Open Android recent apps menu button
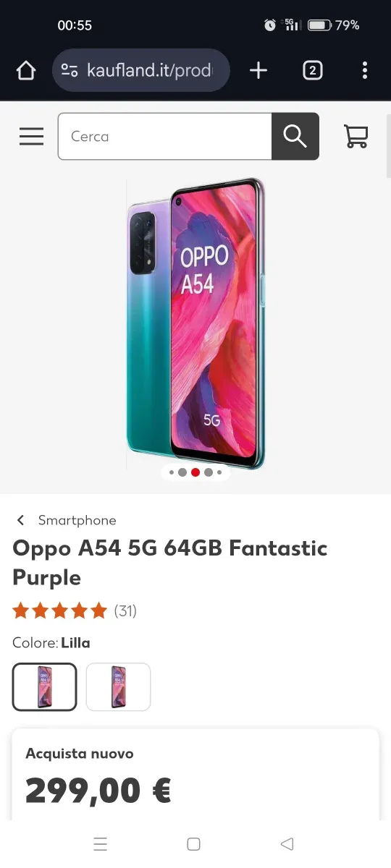The width and height of the screenshot is (391, 868). [x=101, y=843]
